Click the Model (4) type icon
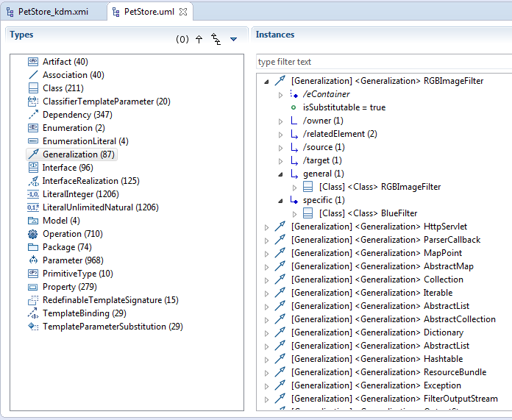This screenshot has height=420, width=512. [x=33, y=221]
